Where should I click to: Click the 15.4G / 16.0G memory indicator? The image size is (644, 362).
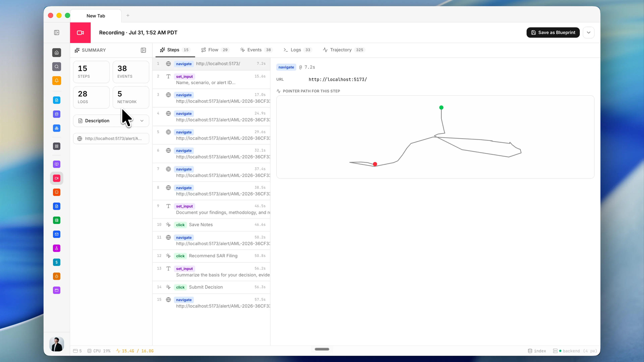click(135, 351)
